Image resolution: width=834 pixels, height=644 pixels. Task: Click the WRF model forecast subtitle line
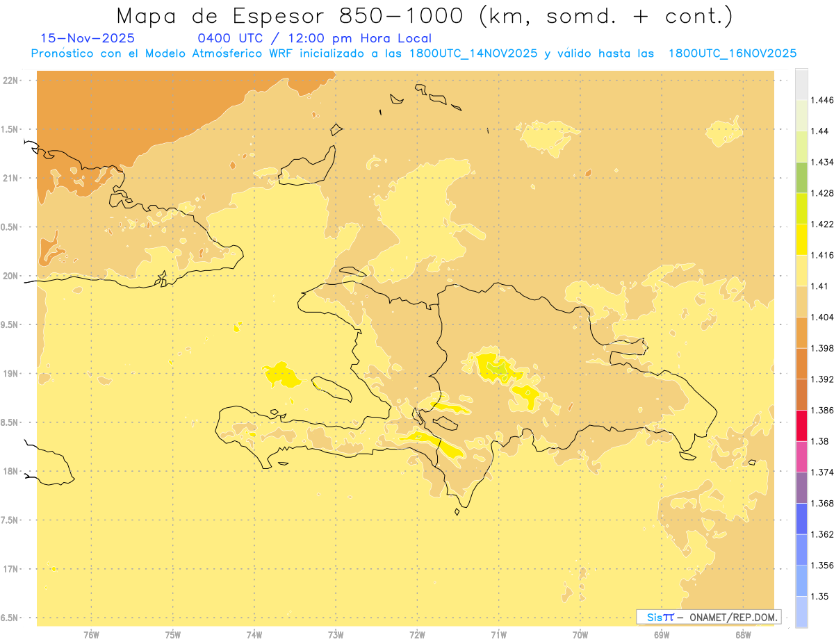[414, 53]
